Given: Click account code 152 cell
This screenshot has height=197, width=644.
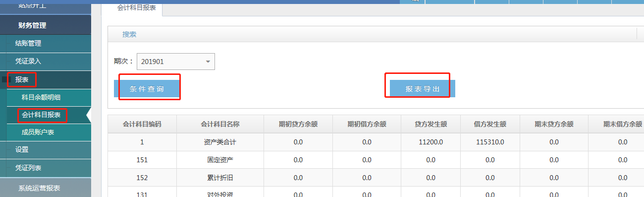Looking at the screenshot, I should (142, 178).
